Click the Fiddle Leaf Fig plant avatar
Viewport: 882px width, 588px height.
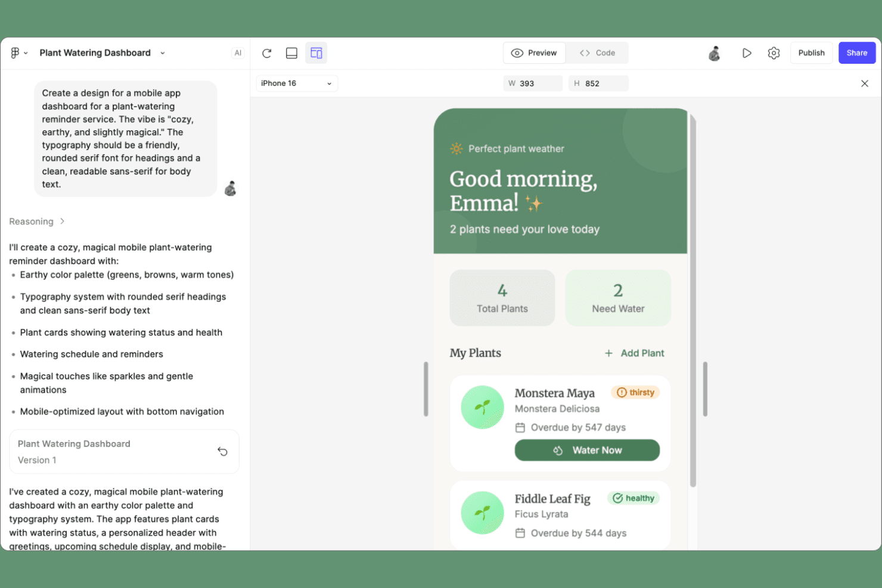(x=483, y=513)
